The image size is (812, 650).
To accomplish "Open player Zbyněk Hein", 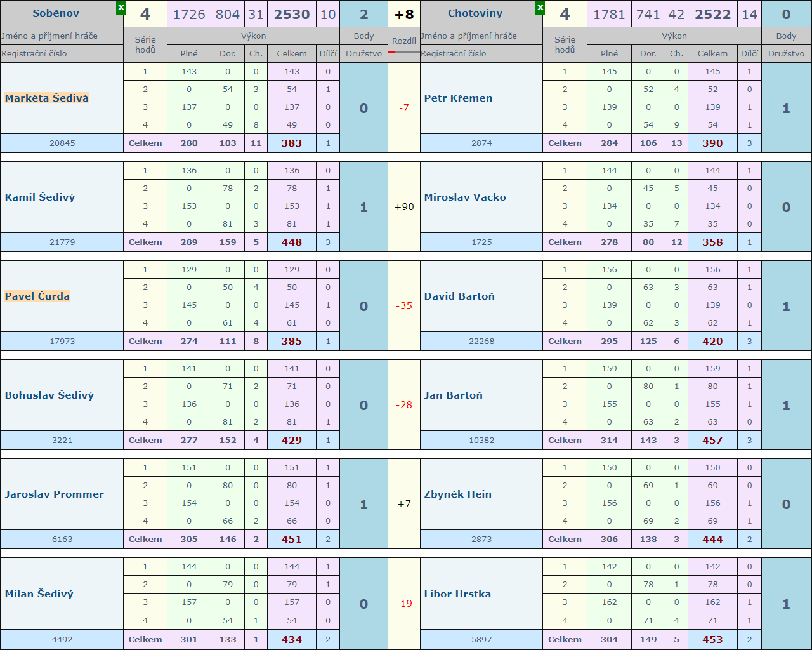I will (x=458, y=494).
